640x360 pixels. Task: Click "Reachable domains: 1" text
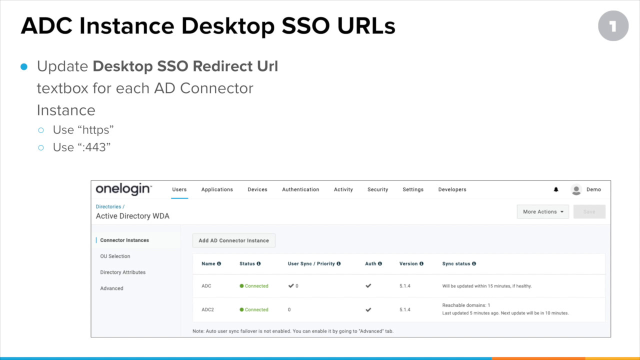click(x=466, y=305)
